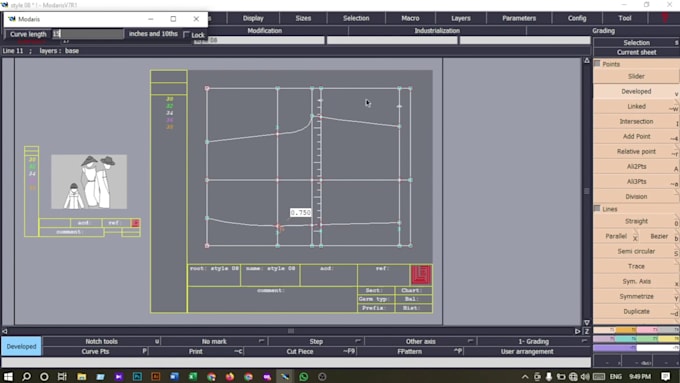
Task: Click the Modaris taskbar icon
Action: (x=285, y=376)
